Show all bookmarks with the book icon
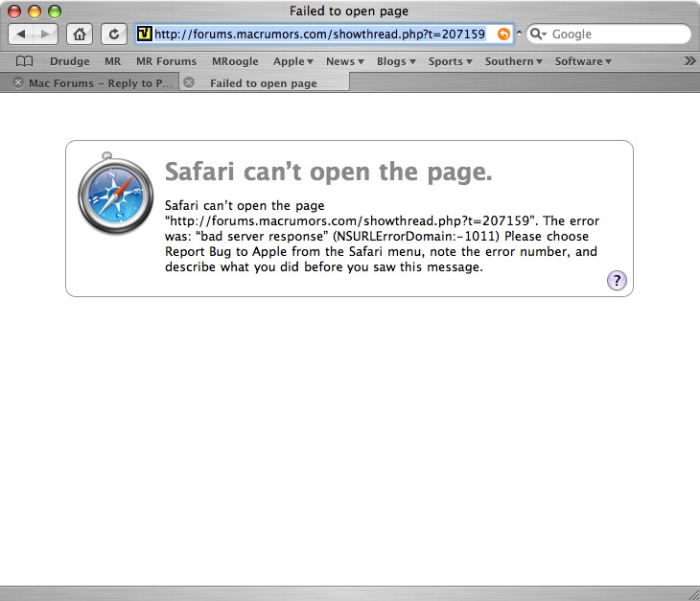Screen dimensions: 700x601 click(24, 61)
